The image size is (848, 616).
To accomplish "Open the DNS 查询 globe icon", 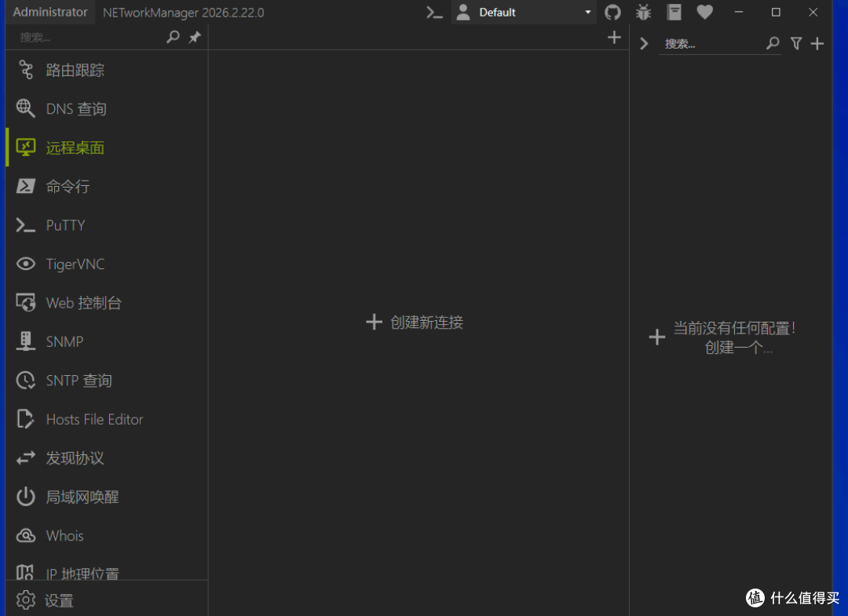I will coord(25,108).
